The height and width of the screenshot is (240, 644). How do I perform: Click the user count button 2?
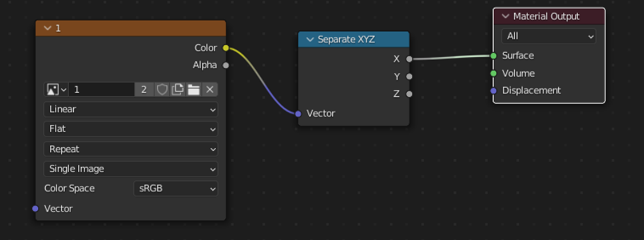coord(144,89)
